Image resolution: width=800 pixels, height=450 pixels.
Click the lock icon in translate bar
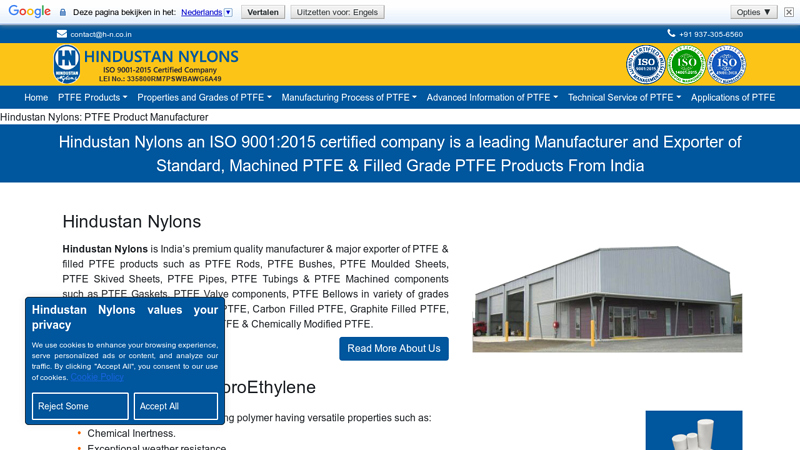point(63,12)
